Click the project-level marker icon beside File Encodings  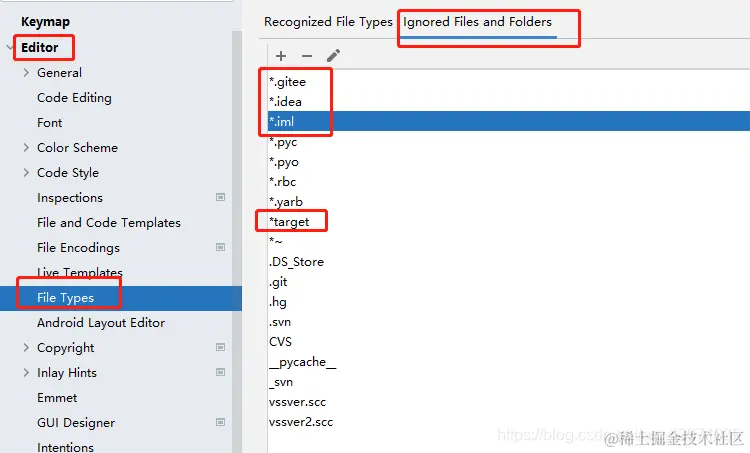[221, 247]
